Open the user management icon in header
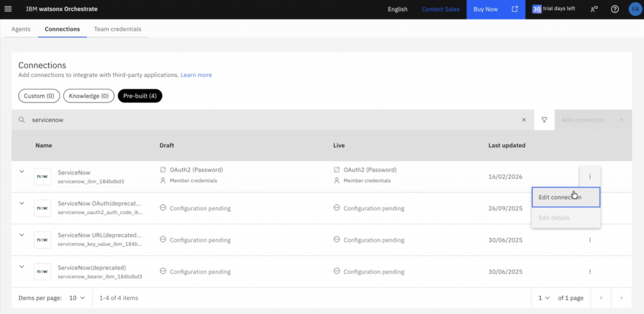The image size is (644, 314). point(594,9)
